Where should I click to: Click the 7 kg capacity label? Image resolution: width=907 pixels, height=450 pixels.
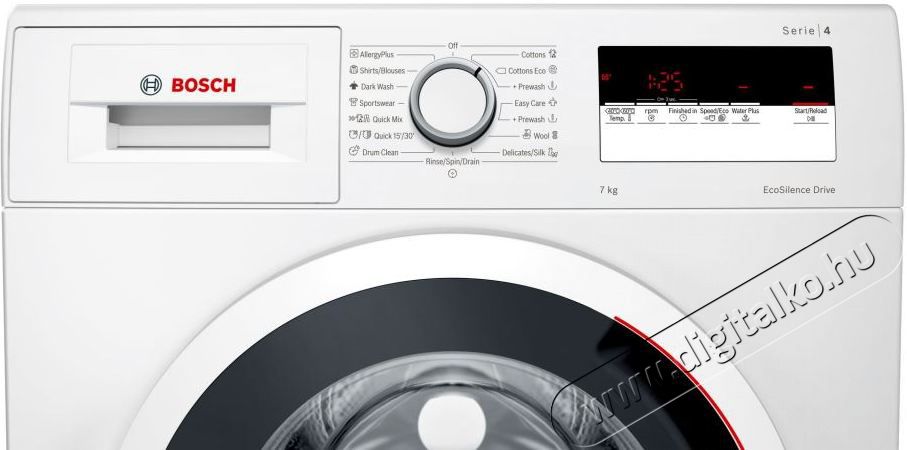click(x=609, y=190)
